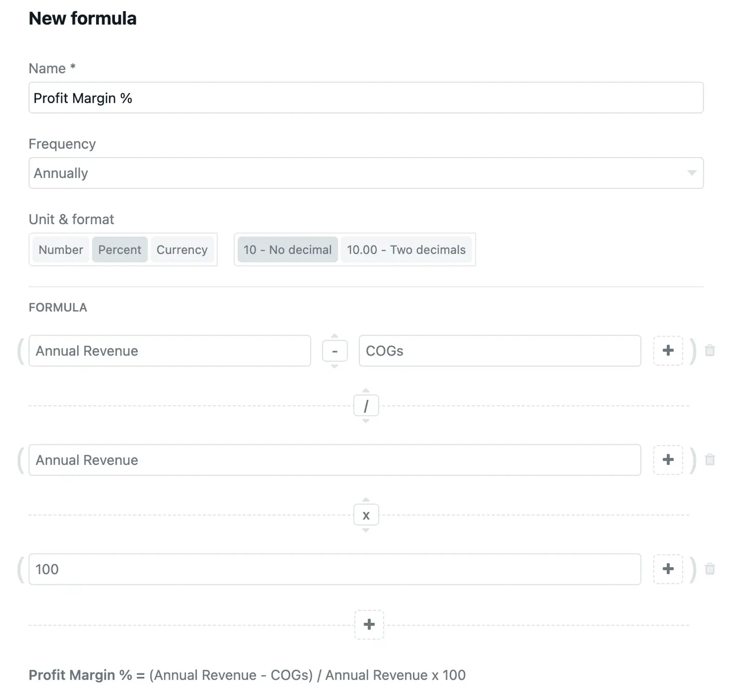The height and width of the screenshot is (700, 744).
Task: Choose the Currency unit option
Action: pyautogui.click(x=182, y=250)
